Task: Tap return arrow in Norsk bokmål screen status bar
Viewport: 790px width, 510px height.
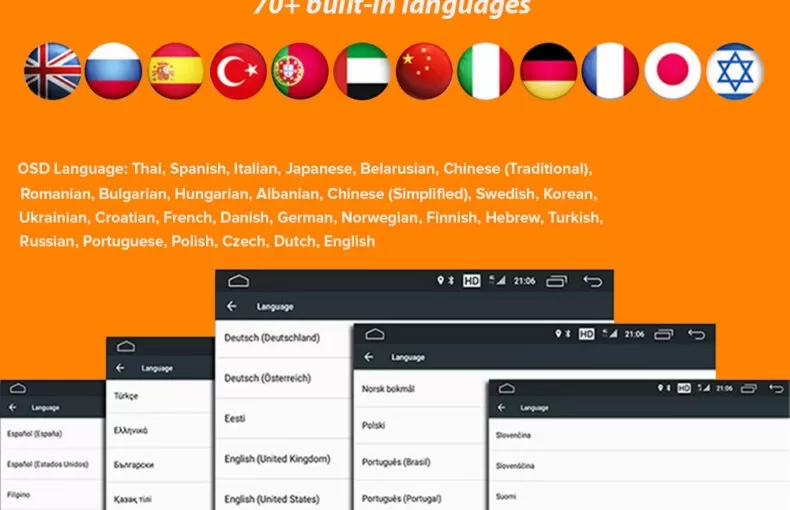Action: (697, 334)
